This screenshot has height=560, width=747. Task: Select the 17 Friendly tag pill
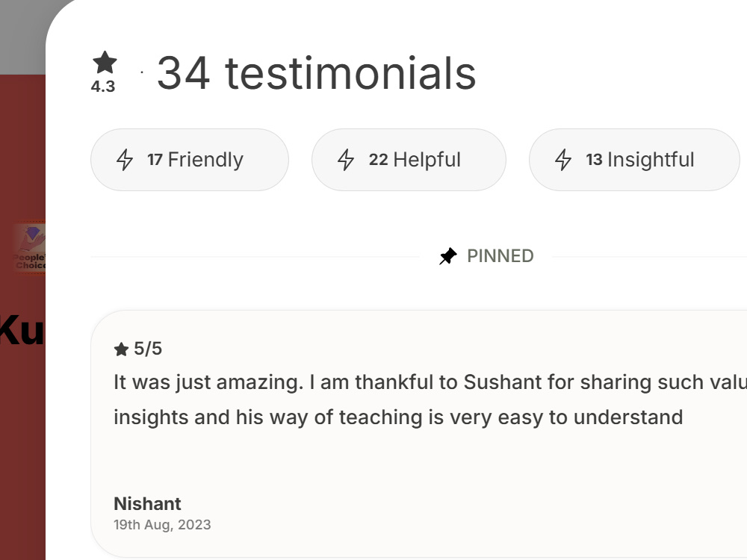pyautogui.click(x=190, y=160)
